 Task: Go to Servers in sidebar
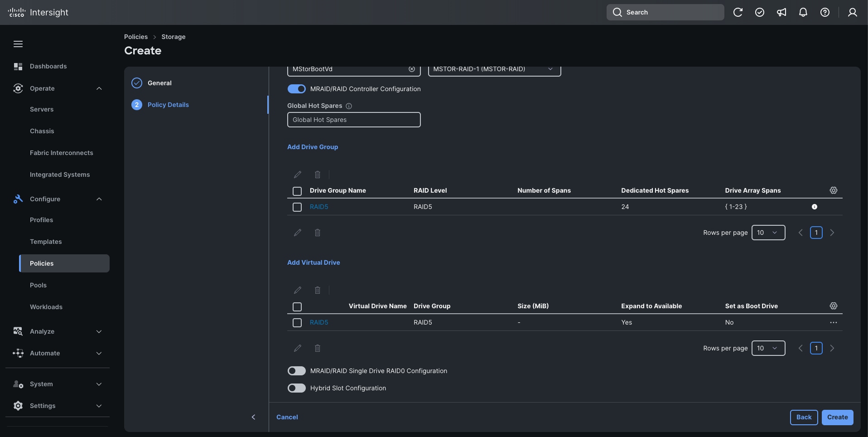[x=42, y=109]
